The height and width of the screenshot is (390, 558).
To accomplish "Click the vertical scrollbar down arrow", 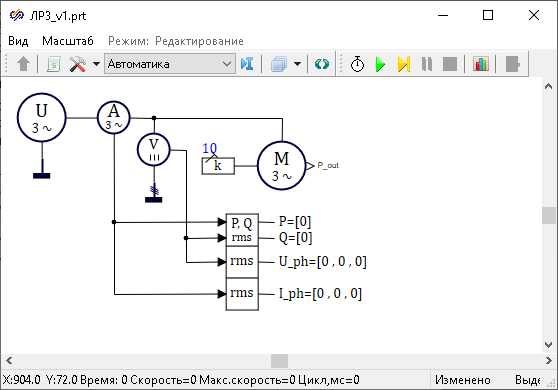I will 548,345.
